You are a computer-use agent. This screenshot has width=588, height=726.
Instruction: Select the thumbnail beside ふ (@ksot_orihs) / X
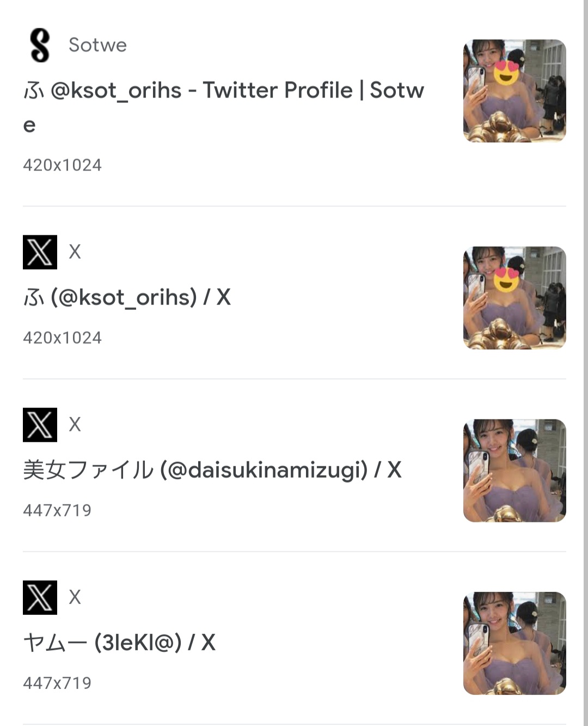pos(514,298)
